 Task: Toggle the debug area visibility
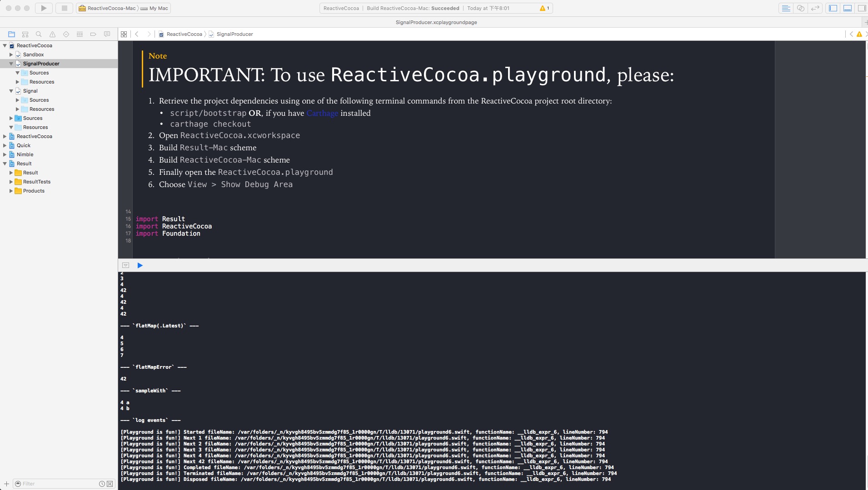848,8
